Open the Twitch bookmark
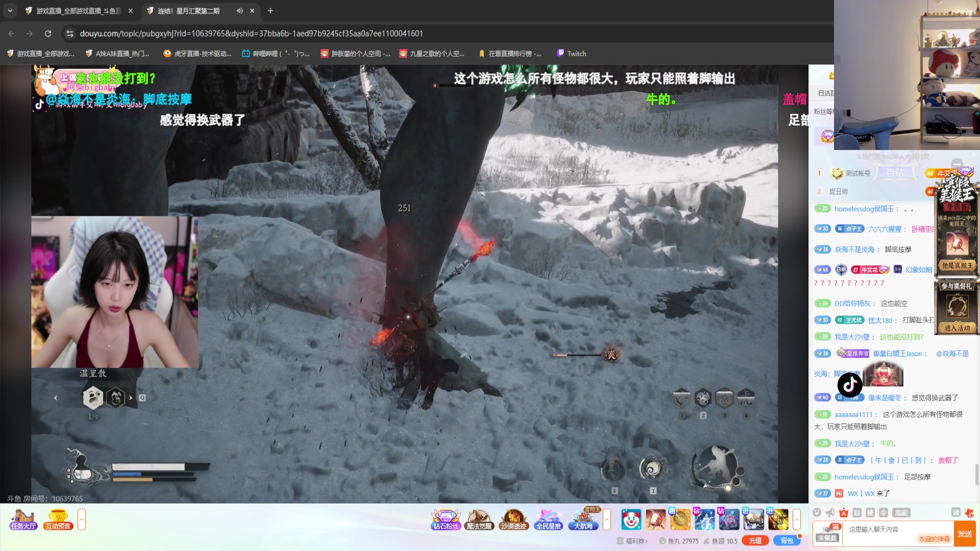The width and height of the screenshot is (980, 551). click(572, 54)
